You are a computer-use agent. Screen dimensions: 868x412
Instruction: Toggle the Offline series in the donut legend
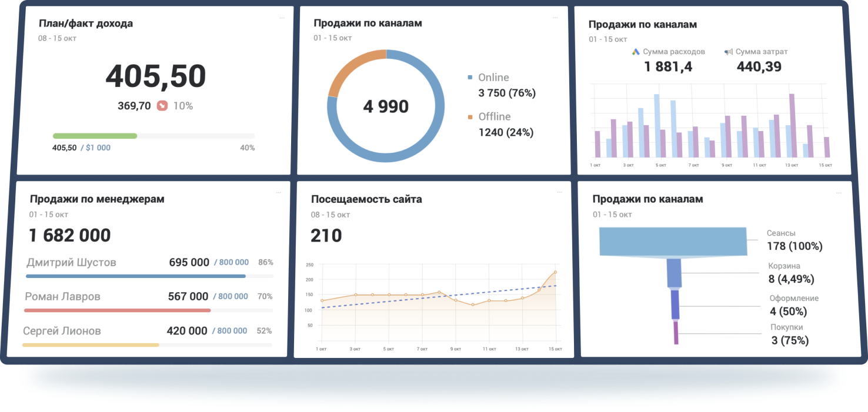pos(494,117)
